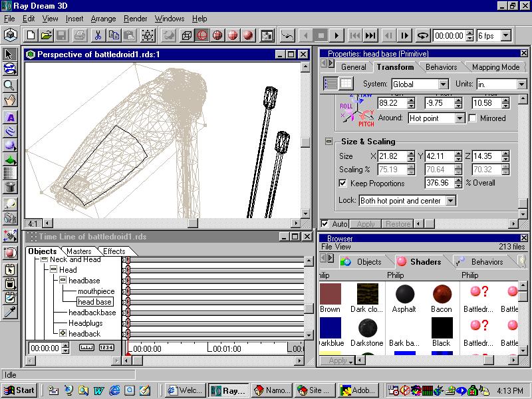Pick the Free Form modeler tool
Viewport: 532px width, 399px height.
point(10,131)
